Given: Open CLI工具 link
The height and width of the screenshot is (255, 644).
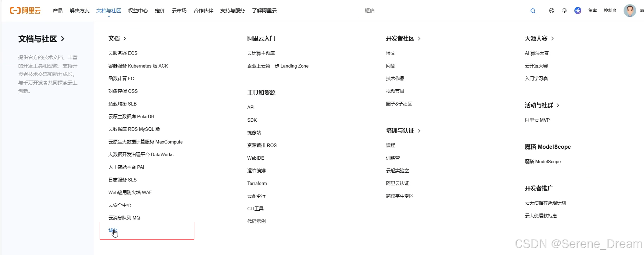Looking at the screenshot, I should click(x=255, y=209).
